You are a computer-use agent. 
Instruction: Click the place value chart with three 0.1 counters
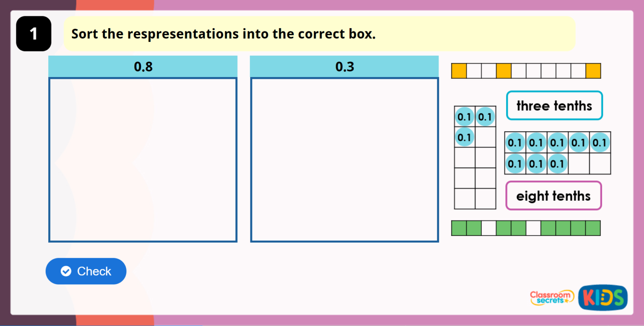[x=475, y=157]
